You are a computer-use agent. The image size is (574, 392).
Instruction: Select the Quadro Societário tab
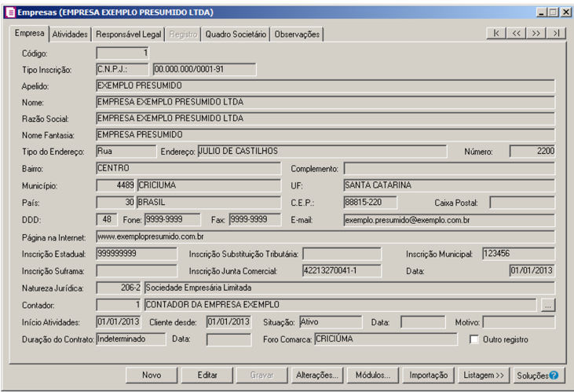click(236, 35)
